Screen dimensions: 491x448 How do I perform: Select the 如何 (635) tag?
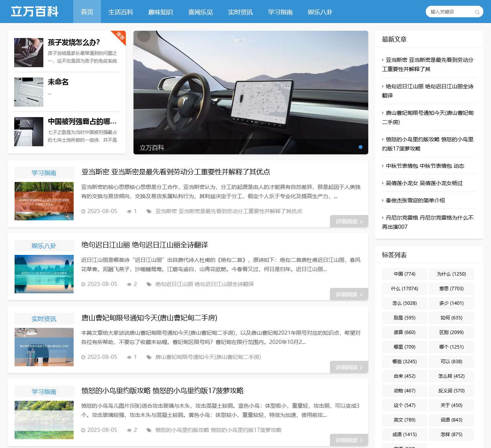(451, 318)
